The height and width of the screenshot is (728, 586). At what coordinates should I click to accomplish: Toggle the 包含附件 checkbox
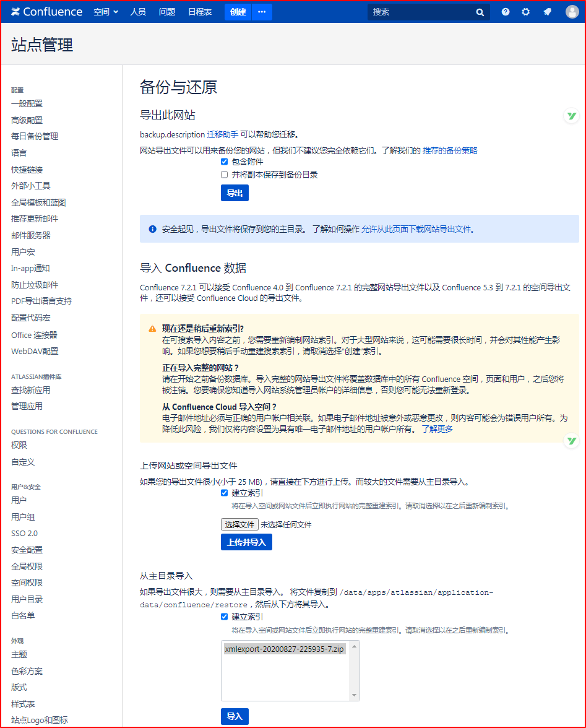[224, 162]
